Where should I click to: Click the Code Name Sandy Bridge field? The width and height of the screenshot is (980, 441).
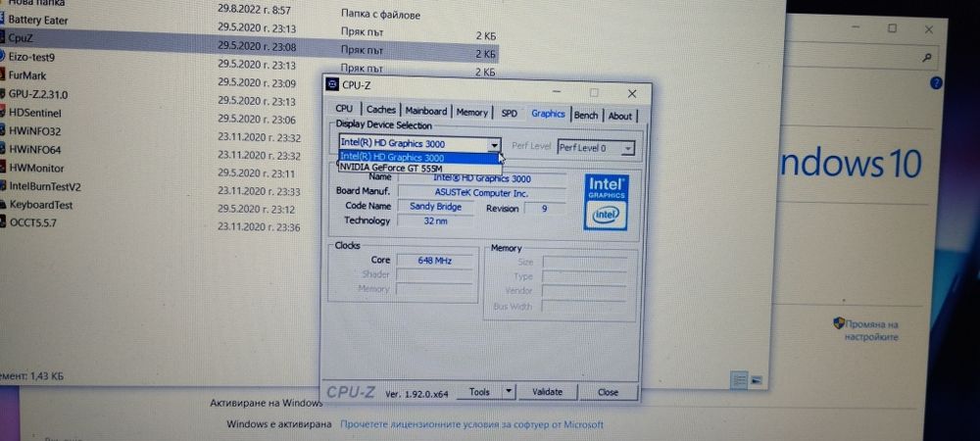click(436, 206)
